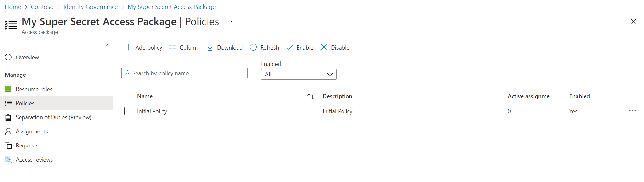This screenshot has width=644, height=182.
Task: Go to Identity Governance breadcrumb
Action: 90,7
